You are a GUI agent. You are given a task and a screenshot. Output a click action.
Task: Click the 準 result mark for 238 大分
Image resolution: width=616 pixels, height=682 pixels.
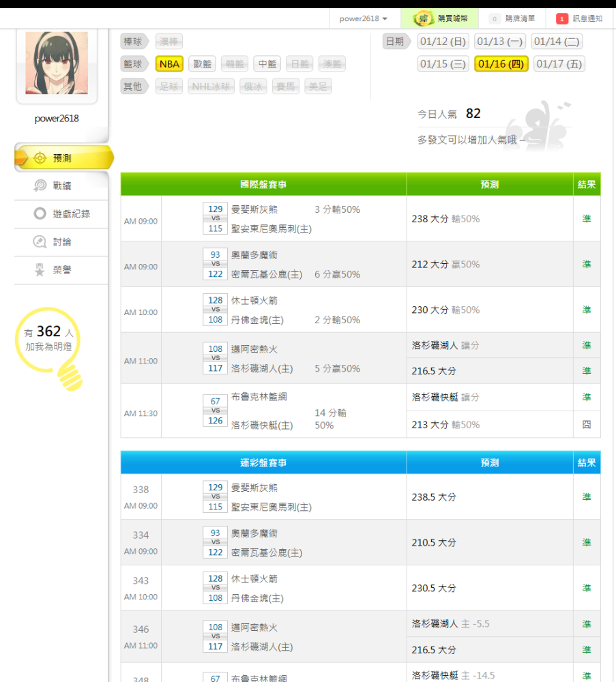(587, 219)
